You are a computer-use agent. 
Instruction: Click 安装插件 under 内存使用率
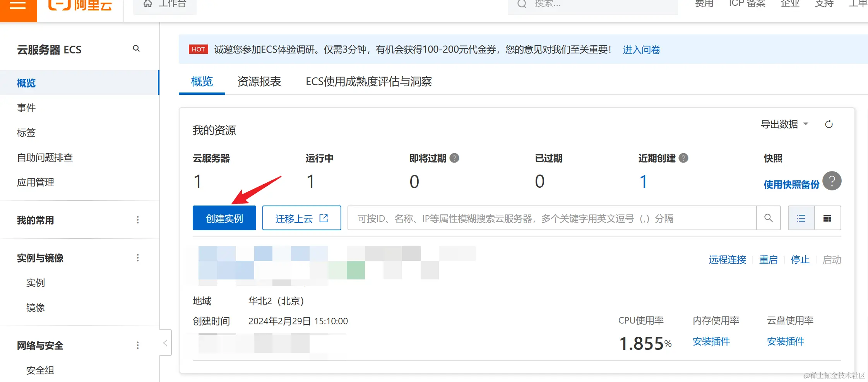[711, 341]
